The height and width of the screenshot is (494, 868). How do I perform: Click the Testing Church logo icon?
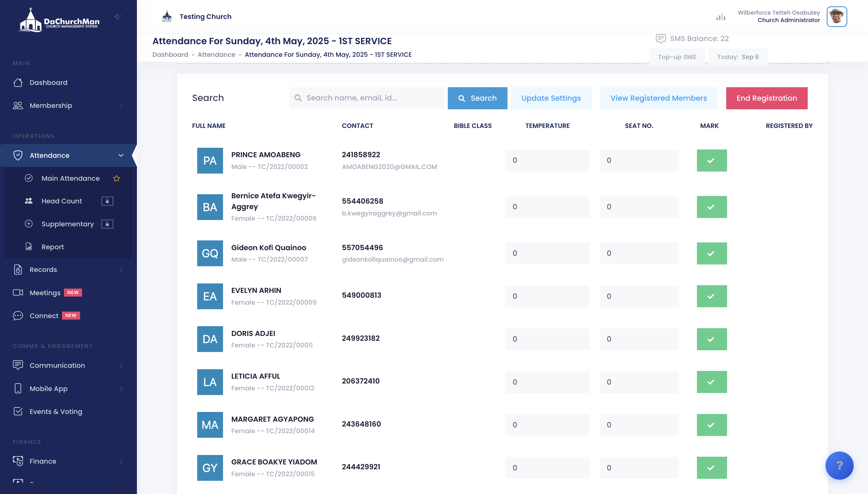coord(167,16)
